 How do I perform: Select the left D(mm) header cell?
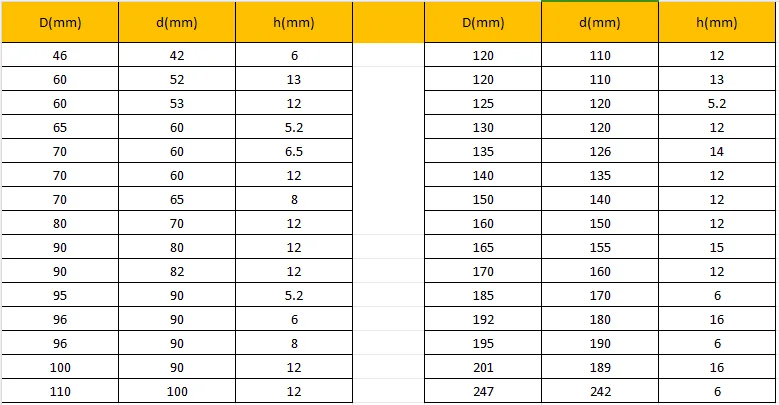(x=60, y=22)
